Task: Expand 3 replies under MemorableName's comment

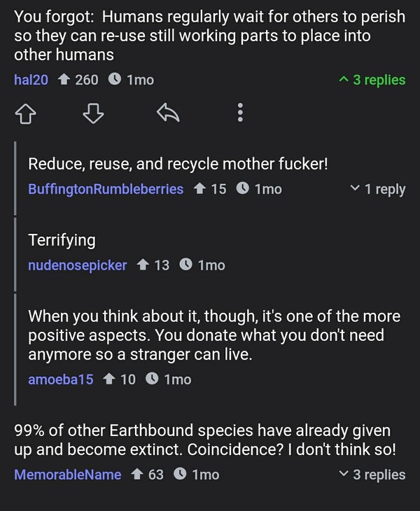Action: [371, 475]
